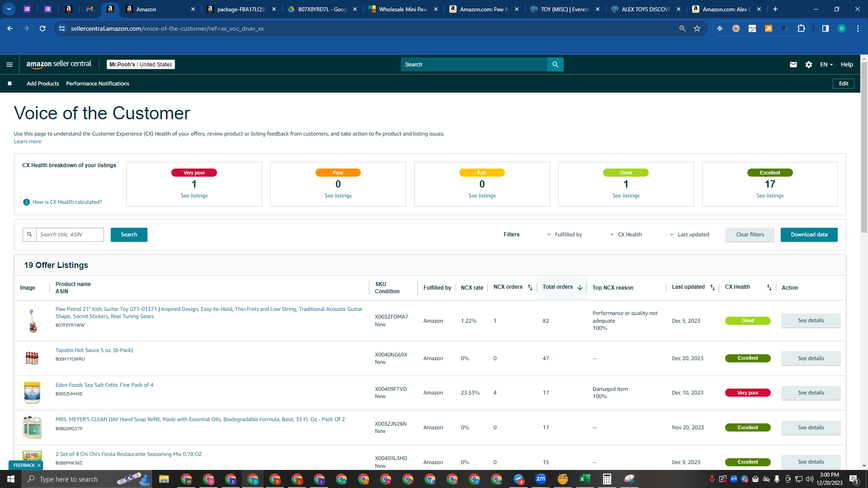Click the Seller Central search magnifier button
Viewport: 868px width, 488px height.
click(555, 65)
